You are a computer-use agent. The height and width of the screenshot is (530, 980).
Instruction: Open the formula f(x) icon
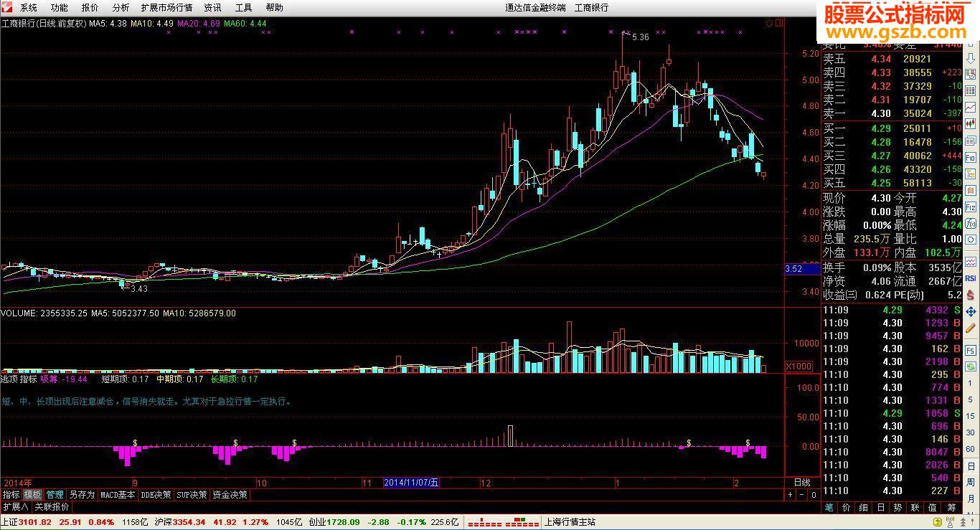click(971, 224)
